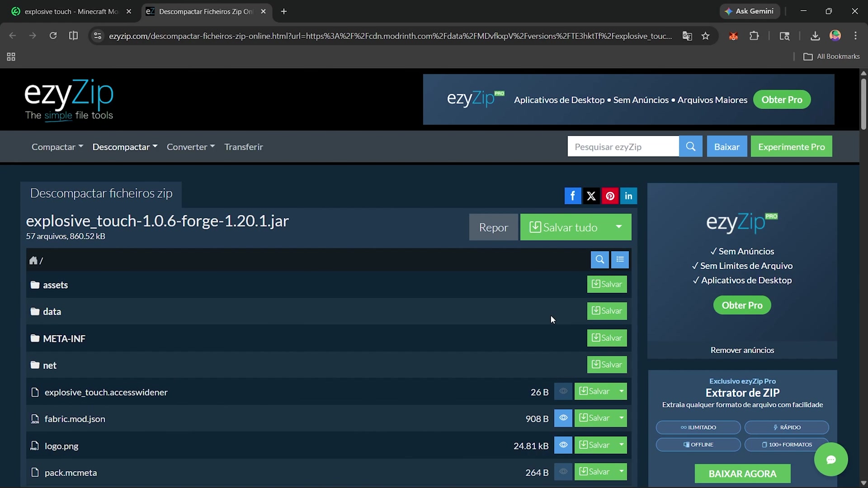Click blue search button beside Pesquisar field
The width and height of the screenshot is (868, 488).
click(690, 146)
